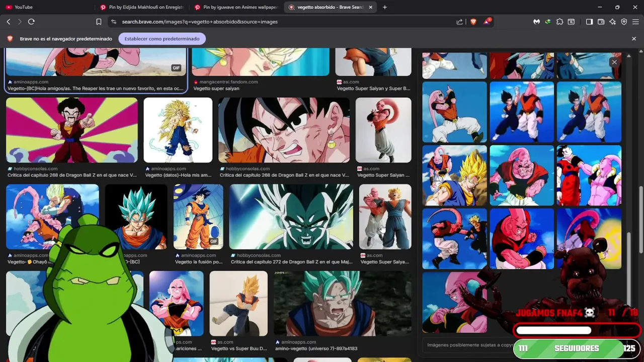The height and width of the screenshot is (362, 644).
Task: Open blue-haired Vegetto on black thumbnail
Action: [136, 217]
